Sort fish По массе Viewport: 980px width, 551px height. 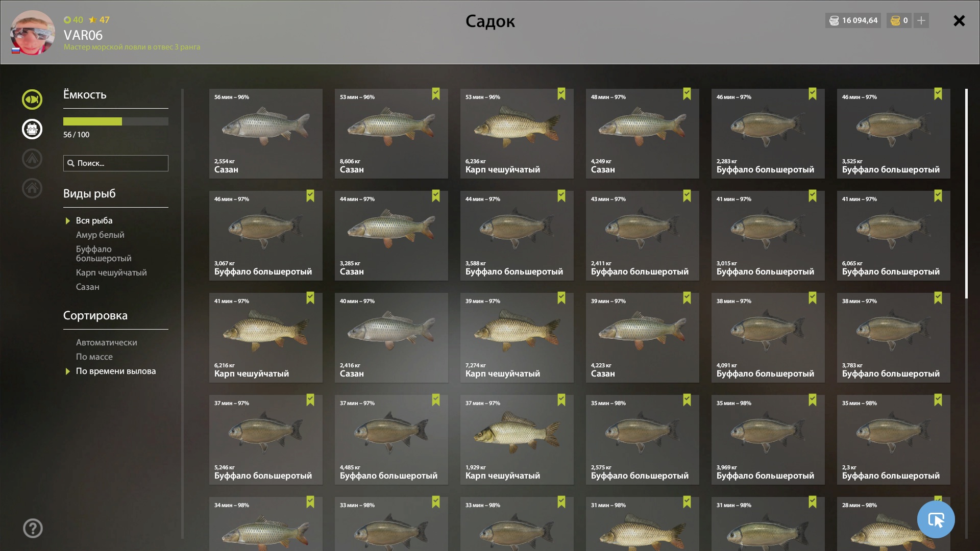click(x=94, y=357)
